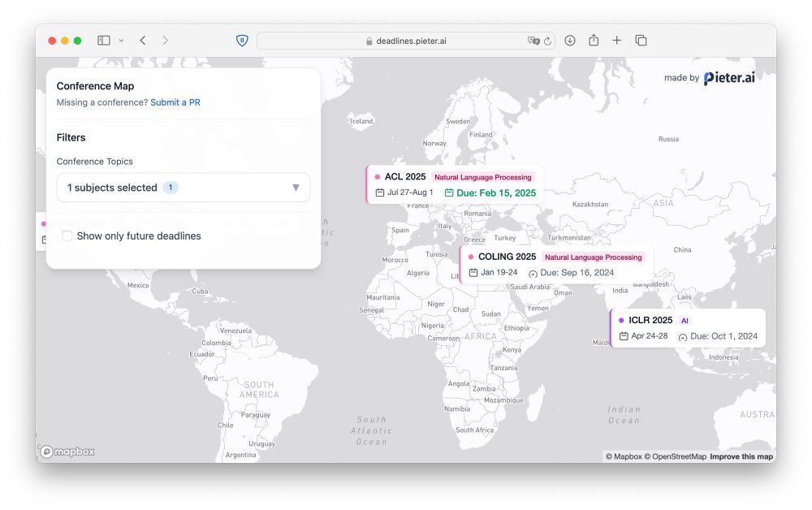Open the © Mapbox attribution link
Screen dimensions: 812x510
(624, 456)
